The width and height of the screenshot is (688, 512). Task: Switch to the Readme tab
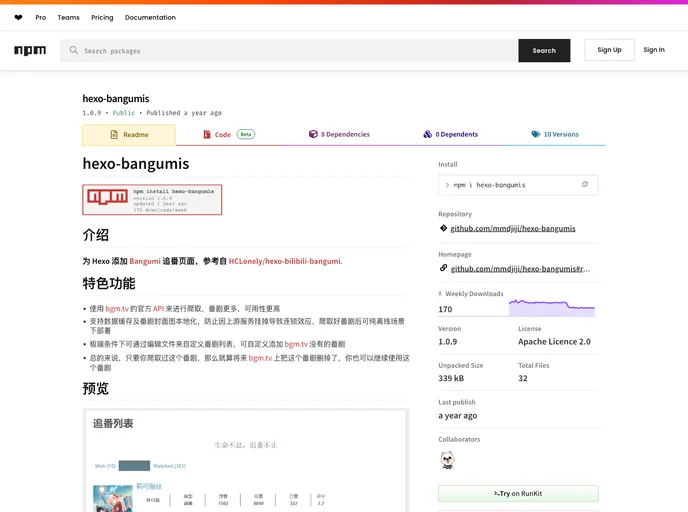[x=129, y=135]
